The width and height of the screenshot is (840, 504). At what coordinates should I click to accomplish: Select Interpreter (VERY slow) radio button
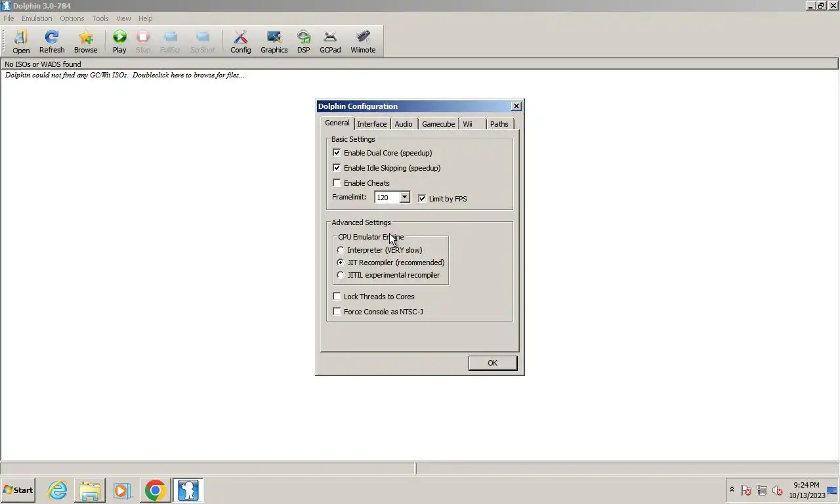coord(340,250)
